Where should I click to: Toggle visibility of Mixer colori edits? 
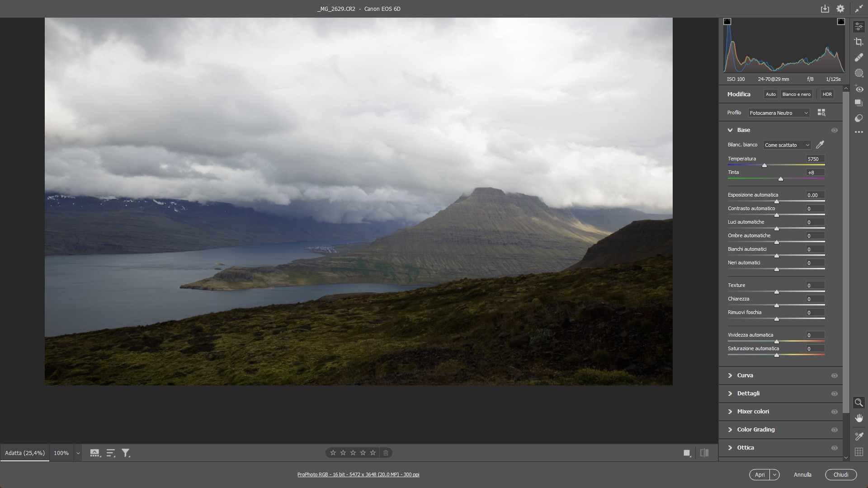(835, 412)
